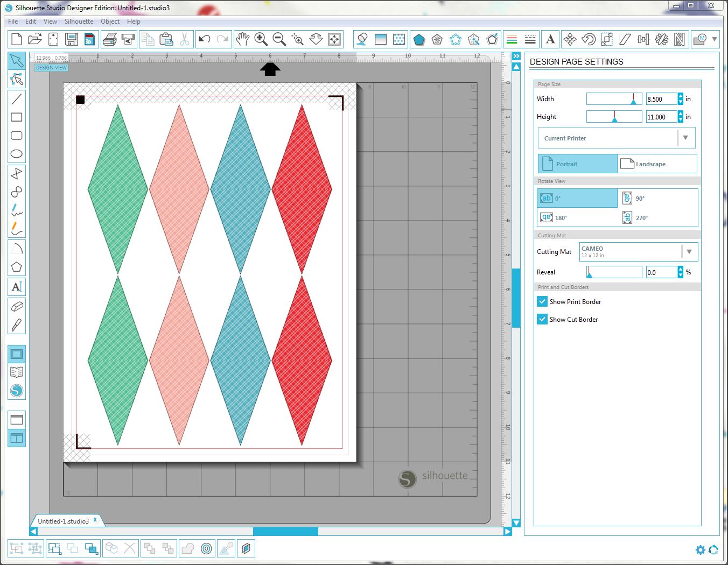Click the DESIGN VIEW label

pyautogui.click(x=52, y=68)
